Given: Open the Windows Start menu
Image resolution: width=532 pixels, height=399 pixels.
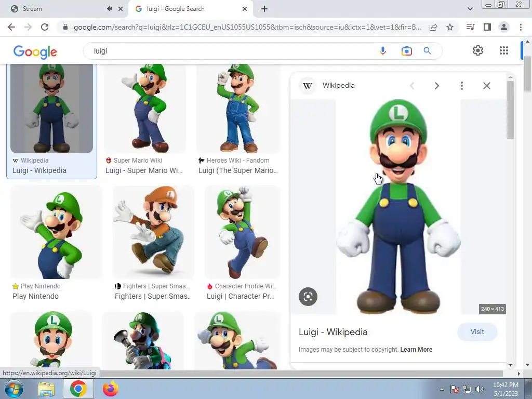Looking at the screenshot, I should [14, 389].
